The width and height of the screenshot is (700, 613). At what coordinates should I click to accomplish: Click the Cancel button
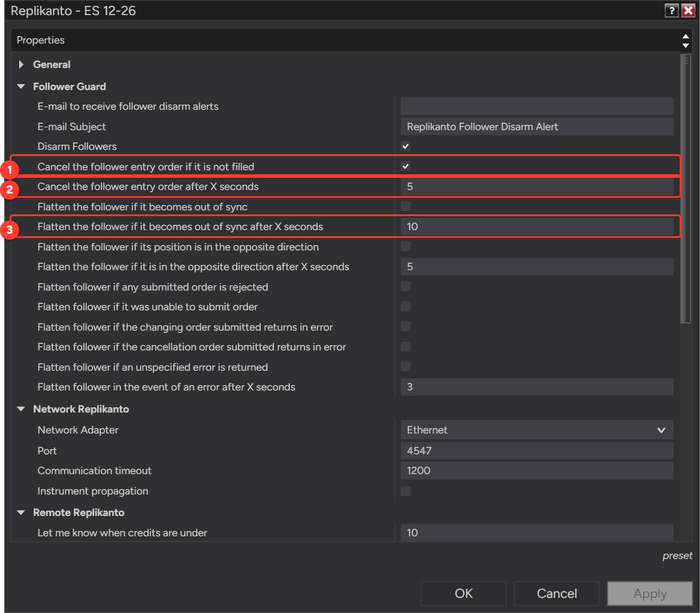[x=557, y=593]
